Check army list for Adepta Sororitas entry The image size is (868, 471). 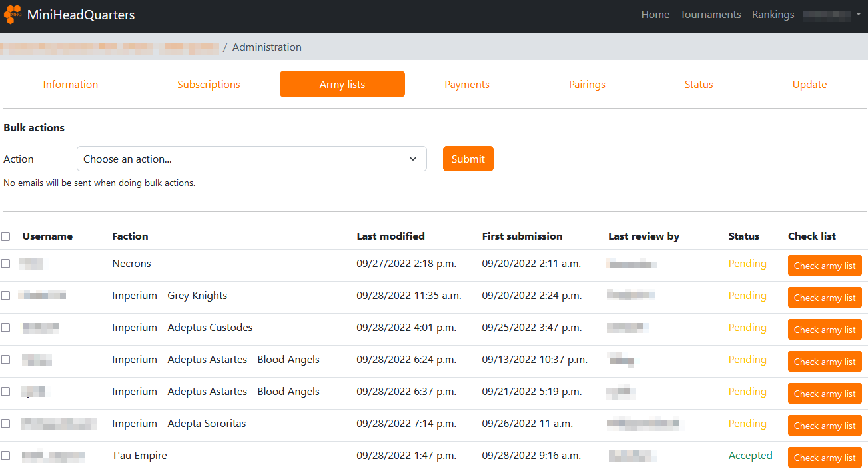coord(824,426)
